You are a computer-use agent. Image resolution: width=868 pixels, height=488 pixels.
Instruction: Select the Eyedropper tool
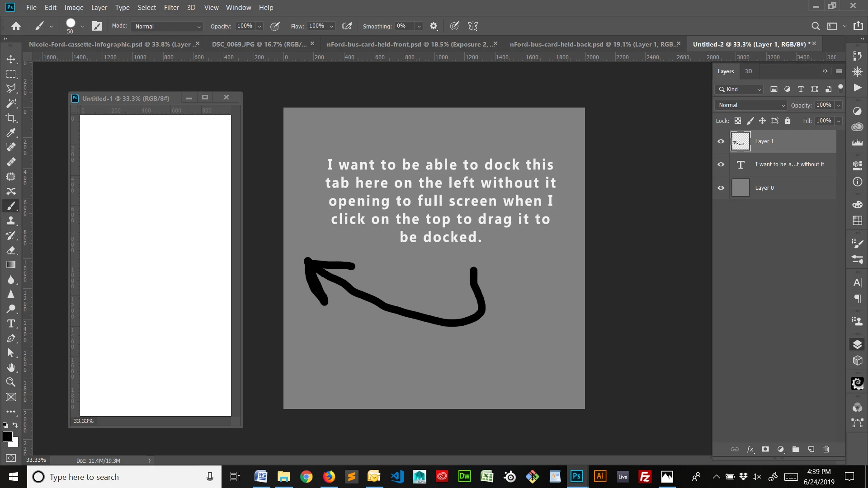(x=11, y=132)
